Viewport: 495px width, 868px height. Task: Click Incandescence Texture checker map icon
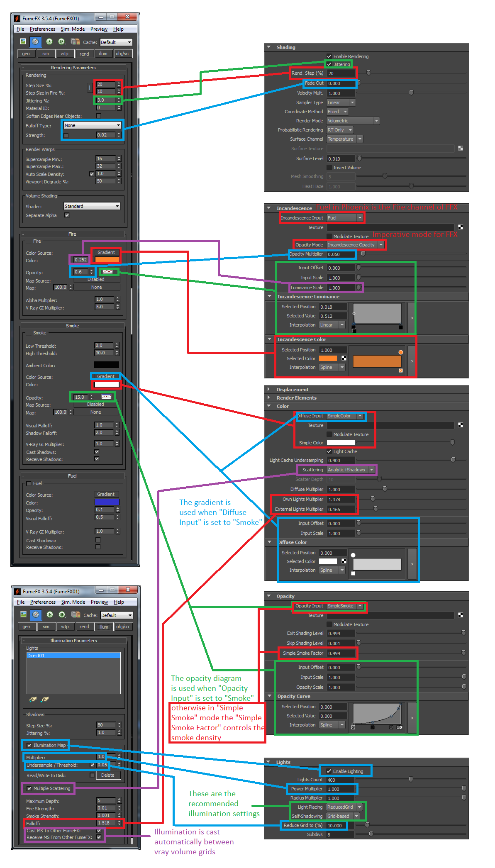coord(461,227)
